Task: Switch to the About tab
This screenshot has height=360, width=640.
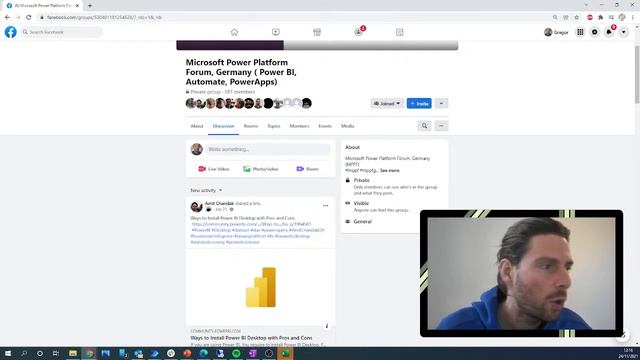Action: click(x=197, y=126)
